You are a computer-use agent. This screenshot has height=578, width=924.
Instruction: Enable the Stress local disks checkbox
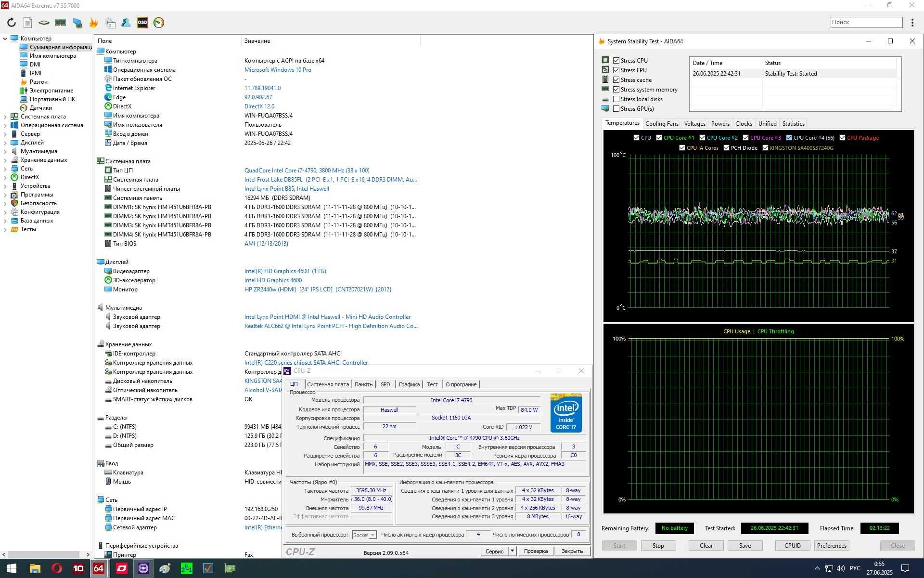[616, 99]
